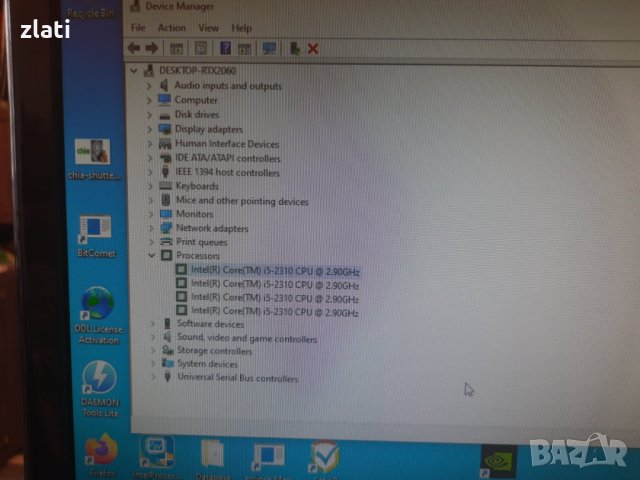Select the fourth Intel Core i5-2310 processor entry

click(275, 312)
